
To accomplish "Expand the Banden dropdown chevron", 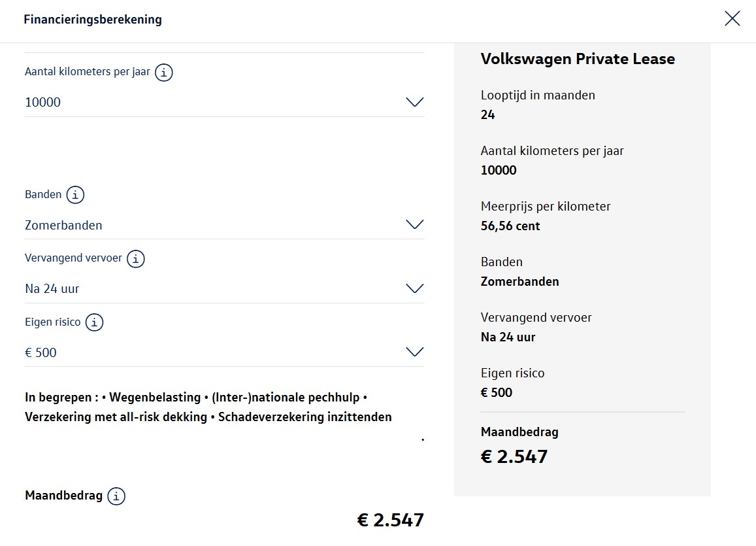I will [x=415, y=224].
